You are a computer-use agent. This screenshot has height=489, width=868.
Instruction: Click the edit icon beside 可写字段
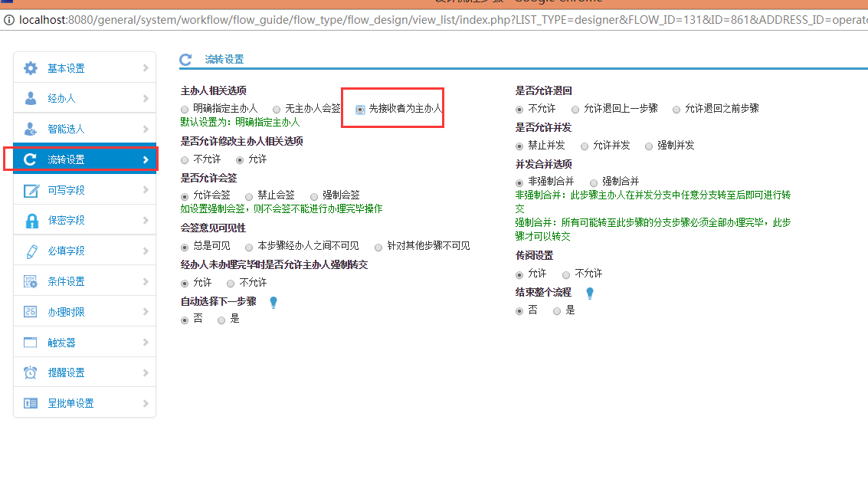(31, 190)
